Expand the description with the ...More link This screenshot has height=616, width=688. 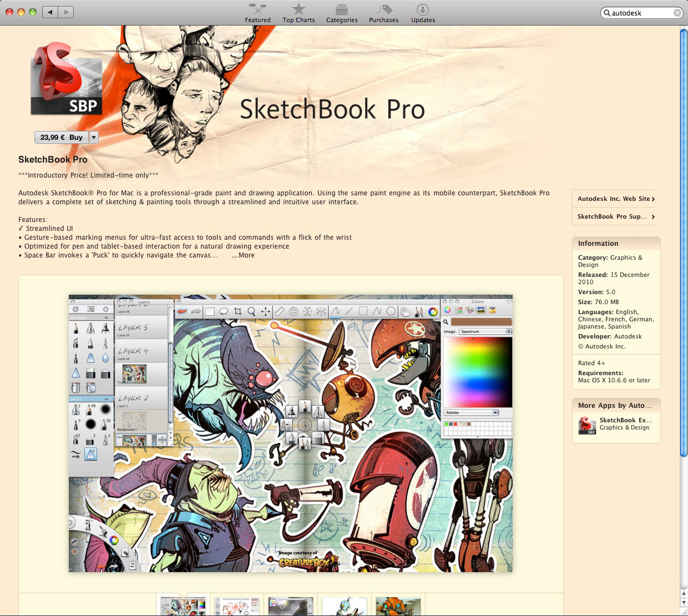(x=243, y=255)
